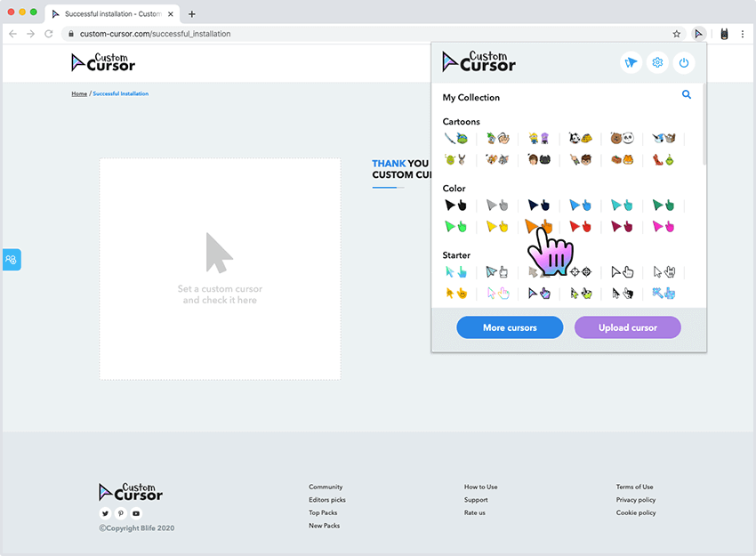
Task: Choose the black and white pixel Starter cursor
Action: coord(622,294)
